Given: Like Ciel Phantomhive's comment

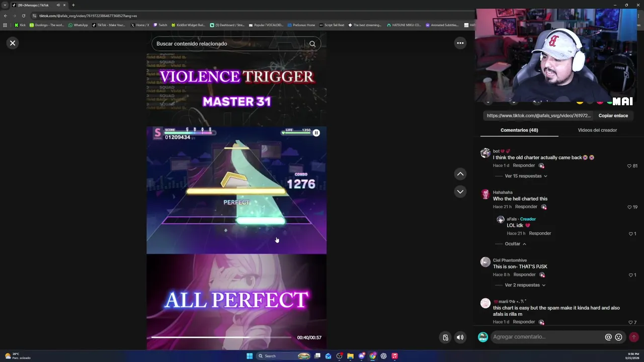Looking at the screenshot, I should tap(630, 275).
